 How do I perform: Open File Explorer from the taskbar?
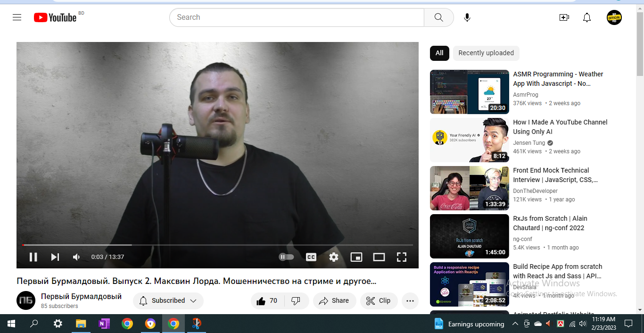[x=81, y=324]
